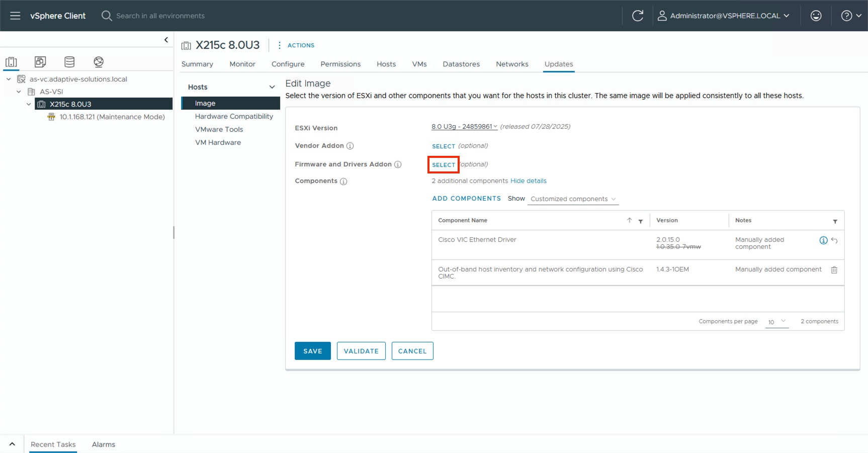This screenshot has width=868, height=453.
Task: Toggle the Component Name column filter
Action: (x=641, y=221)
